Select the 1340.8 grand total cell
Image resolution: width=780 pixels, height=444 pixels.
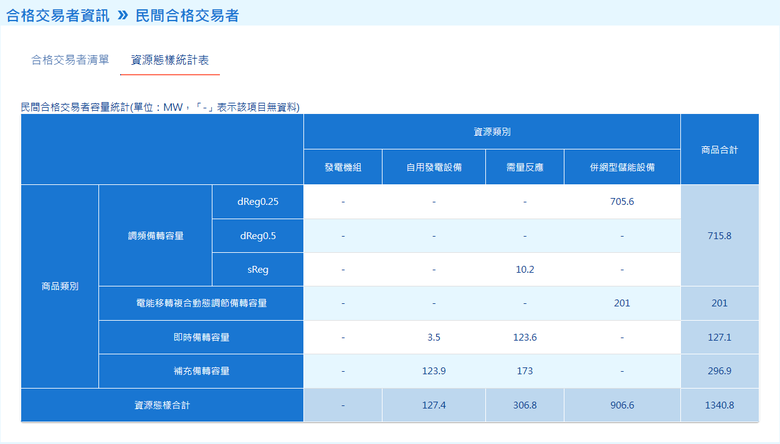(719, 405)
